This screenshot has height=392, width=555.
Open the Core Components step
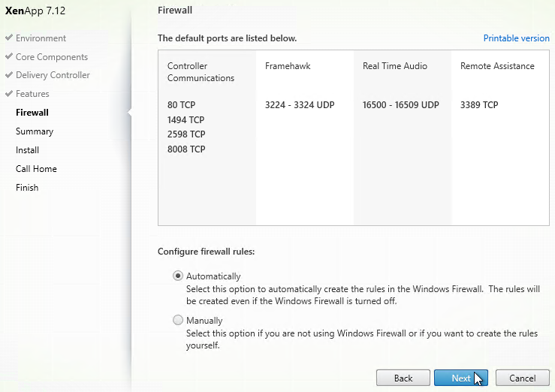[52, 57]
